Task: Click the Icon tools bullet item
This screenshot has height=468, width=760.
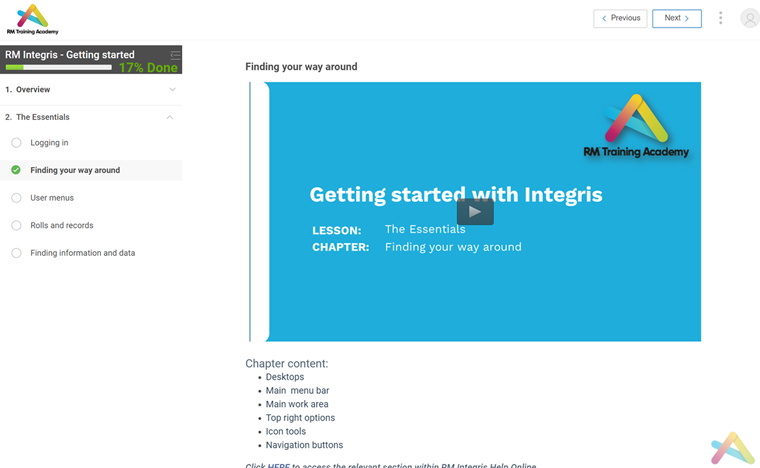Action: 285,431
